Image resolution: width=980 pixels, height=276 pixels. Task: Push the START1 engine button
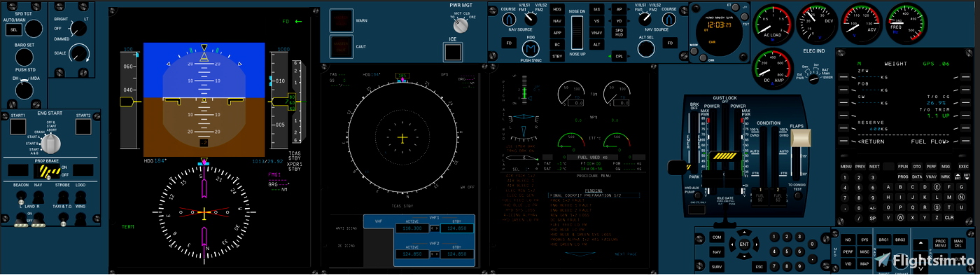click(x=17, y=127)
